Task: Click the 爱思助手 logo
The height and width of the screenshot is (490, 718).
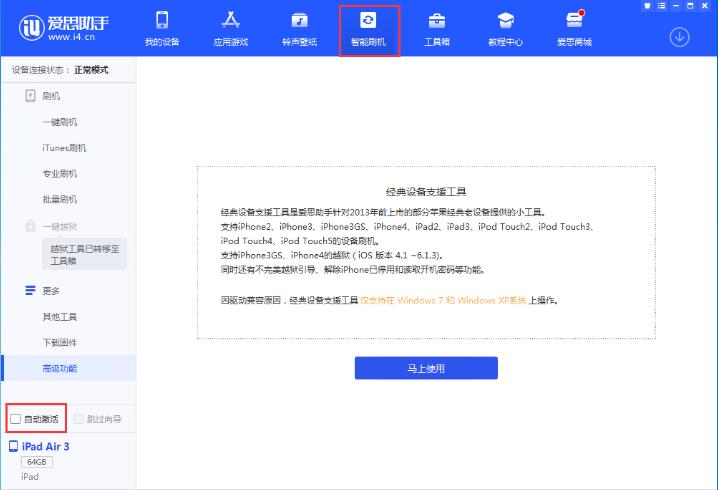Action: [58, 29]
